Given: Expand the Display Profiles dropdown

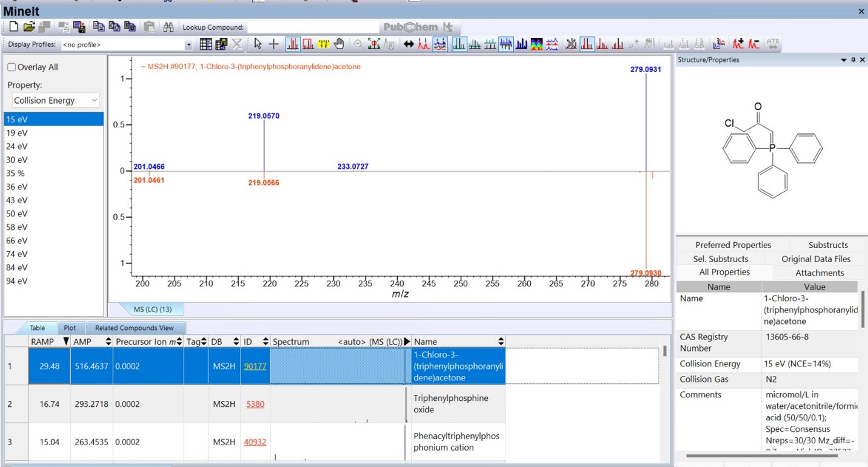Looking at the screenshot, I should (189, 45).
